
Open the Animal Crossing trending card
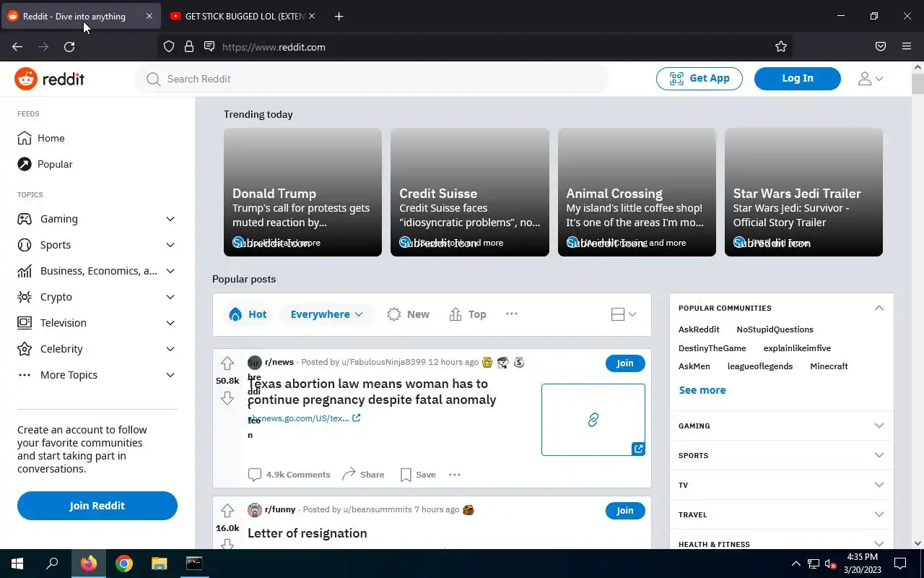click(x=637, y=192)
